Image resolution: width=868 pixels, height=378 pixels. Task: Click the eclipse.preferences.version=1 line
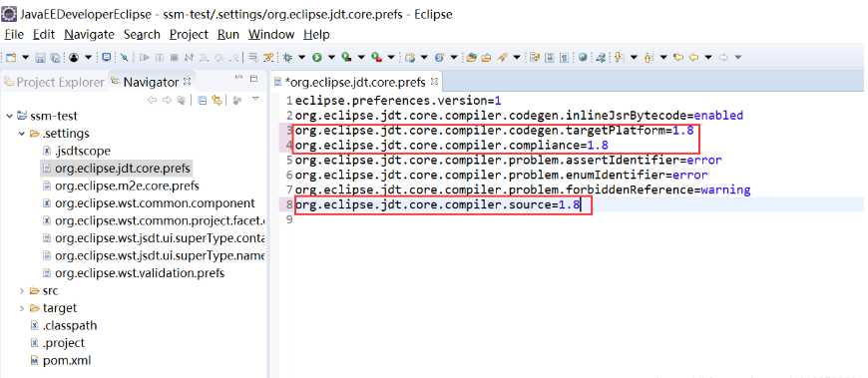(398, 101)
